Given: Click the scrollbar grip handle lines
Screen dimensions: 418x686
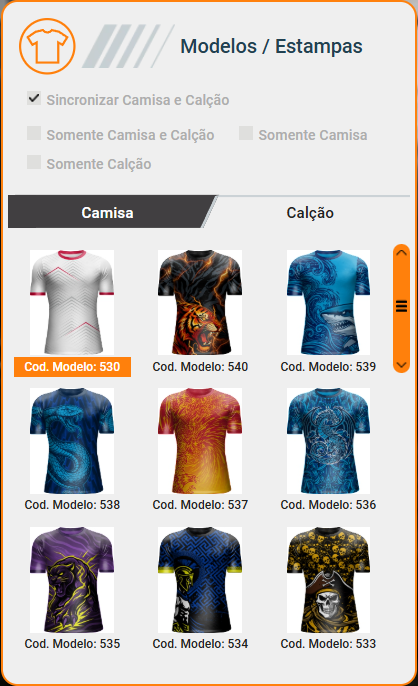Looking at the screenshot, I should [x=401, y=306].
